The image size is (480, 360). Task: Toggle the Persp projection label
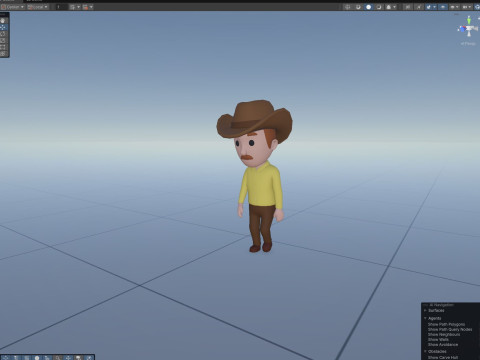coord(468,44)
